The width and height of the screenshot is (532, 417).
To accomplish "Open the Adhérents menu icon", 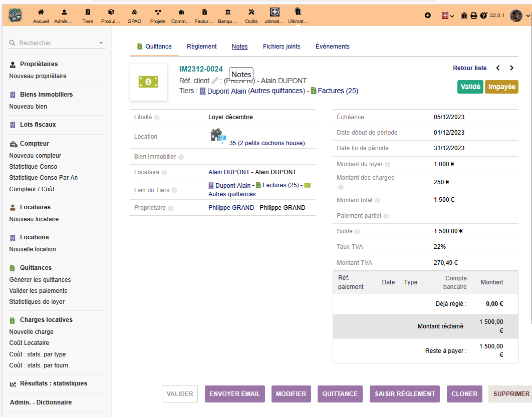I will 64,16.
